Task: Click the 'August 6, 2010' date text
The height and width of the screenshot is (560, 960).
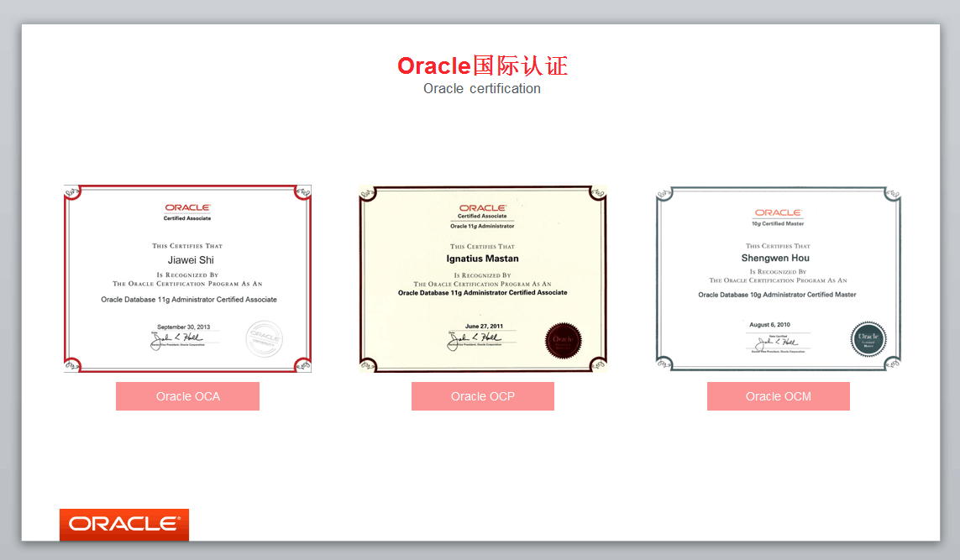Action: pos(769,324)
